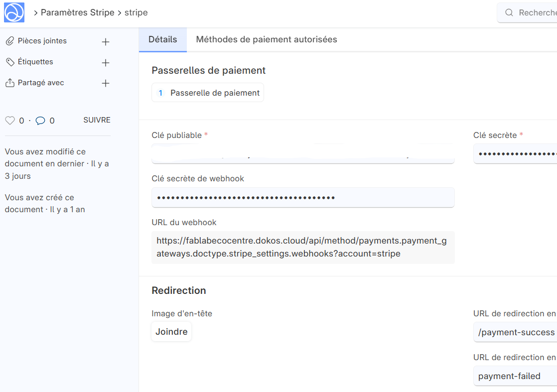Open the Passerelle de paiement linked documents
Screen dimensions: 557x392
208,93
